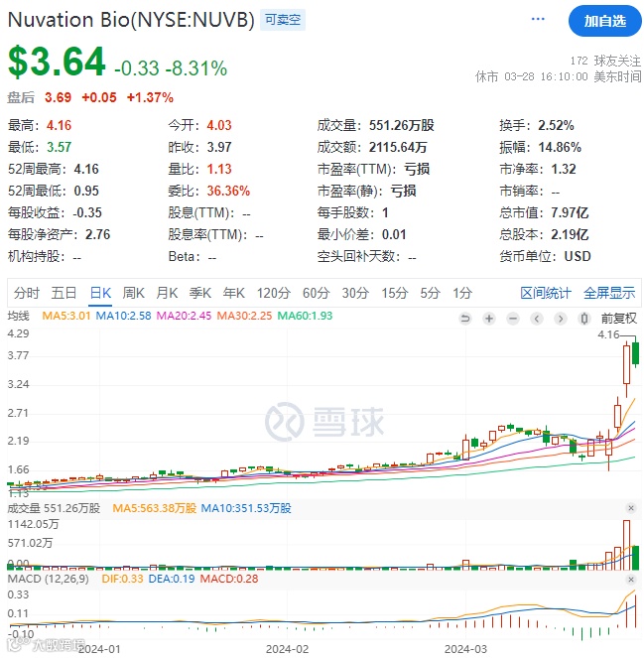This screenshot has width=644, height=658.
Task: Switch to the 五日 five-day tab
Action: [x=64, y=293]
